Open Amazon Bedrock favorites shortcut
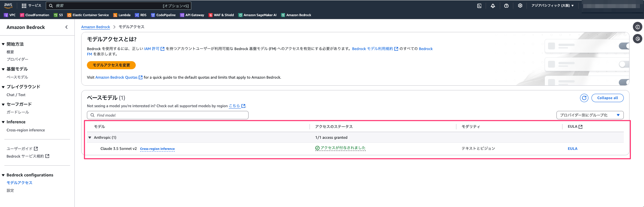The image size is (644, 207). [x=296, y=15]
